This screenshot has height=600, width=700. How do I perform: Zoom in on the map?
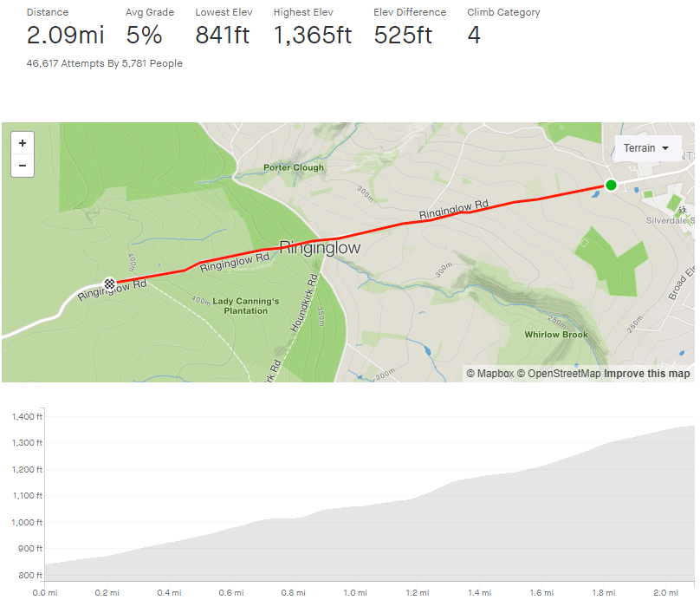click(x=22, y=143)
